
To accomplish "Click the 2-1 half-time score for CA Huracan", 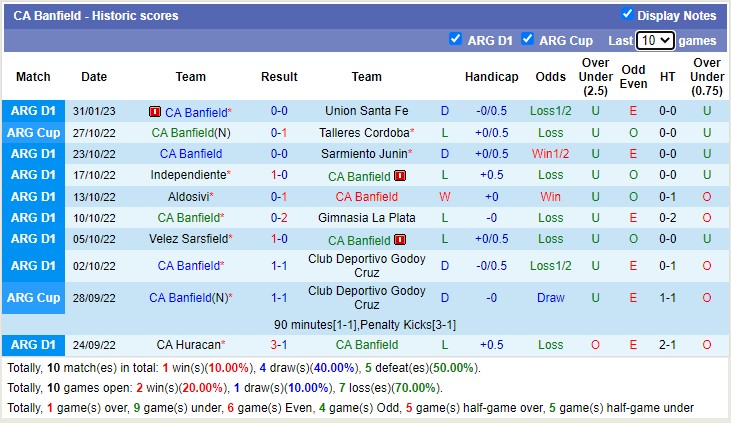I will (x=668, y=345).
